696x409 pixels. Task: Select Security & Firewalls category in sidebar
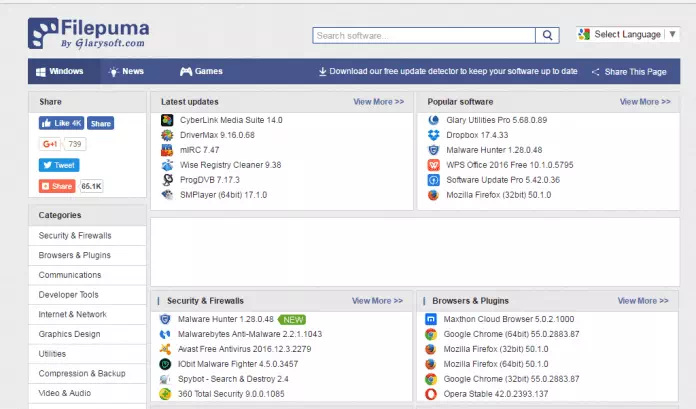point(87,236)
